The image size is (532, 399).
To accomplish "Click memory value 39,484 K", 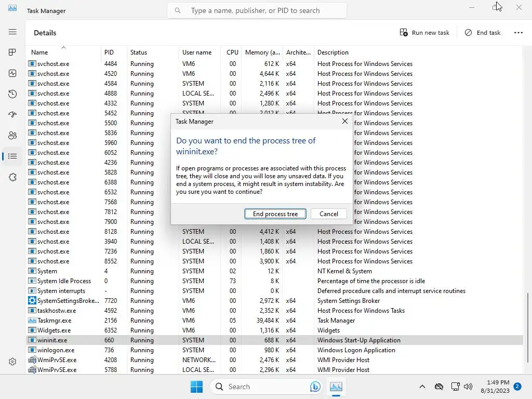I will (268, 320).
